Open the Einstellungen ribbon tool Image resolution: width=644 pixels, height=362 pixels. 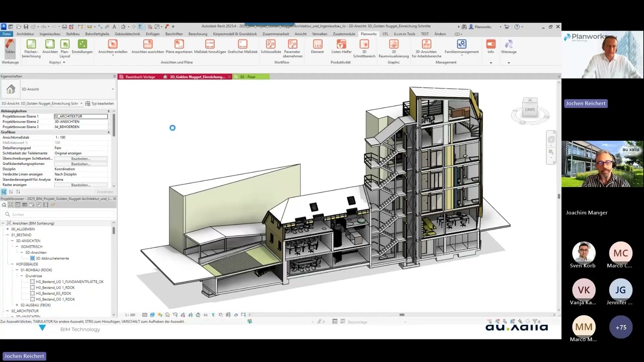click(x=82, y=47)
